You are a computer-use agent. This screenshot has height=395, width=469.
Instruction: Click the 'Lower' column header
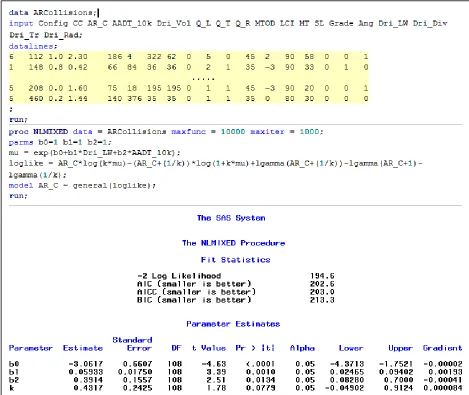coord(351,348)
